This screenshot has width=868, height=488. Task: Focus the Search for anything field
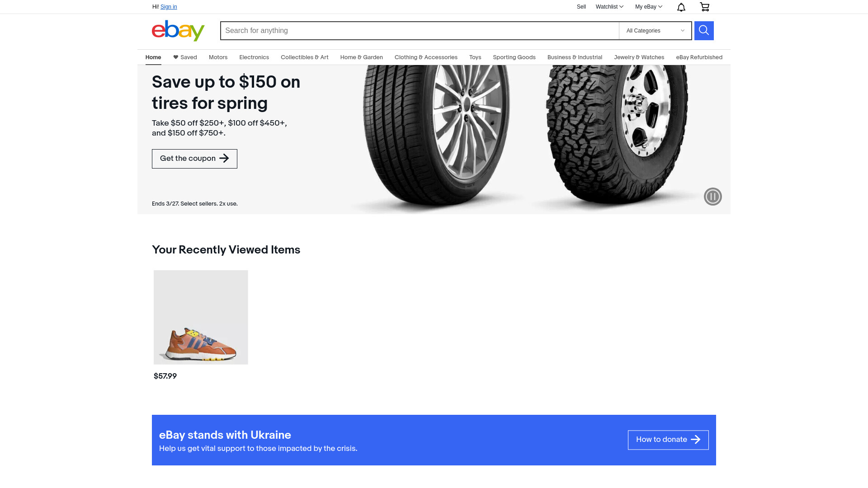click(x=420, y=31)
